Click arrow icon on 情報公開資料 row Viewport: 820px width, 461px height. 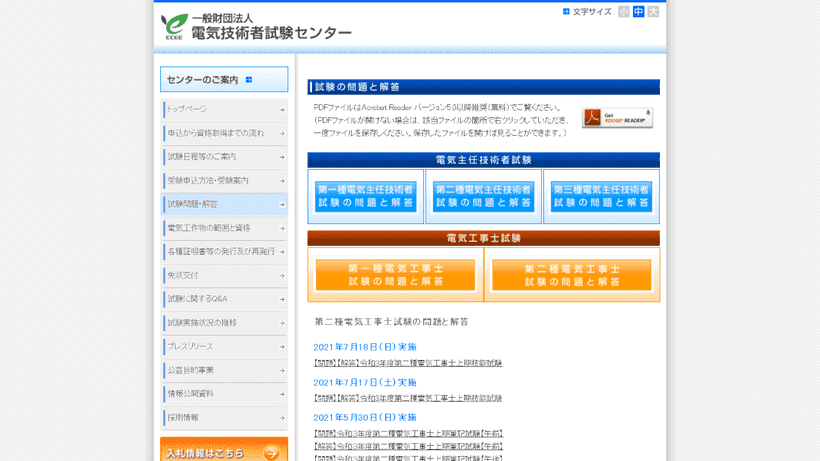(282, 394)
